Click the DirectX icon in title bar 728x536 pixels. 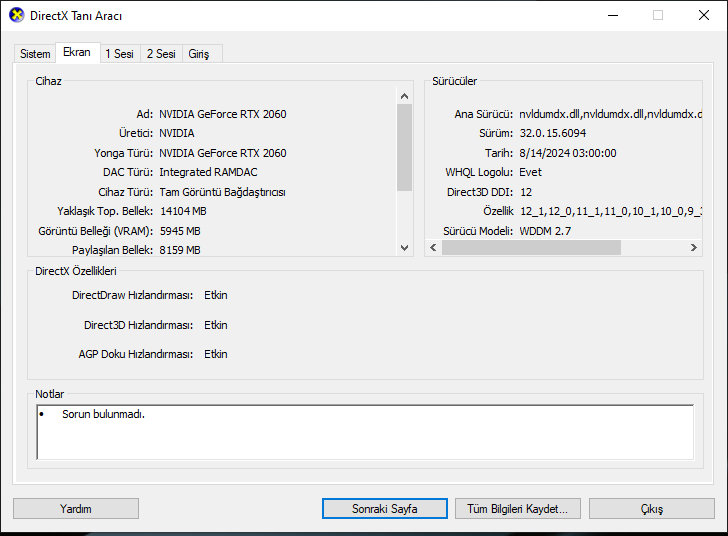coord(17,15)
